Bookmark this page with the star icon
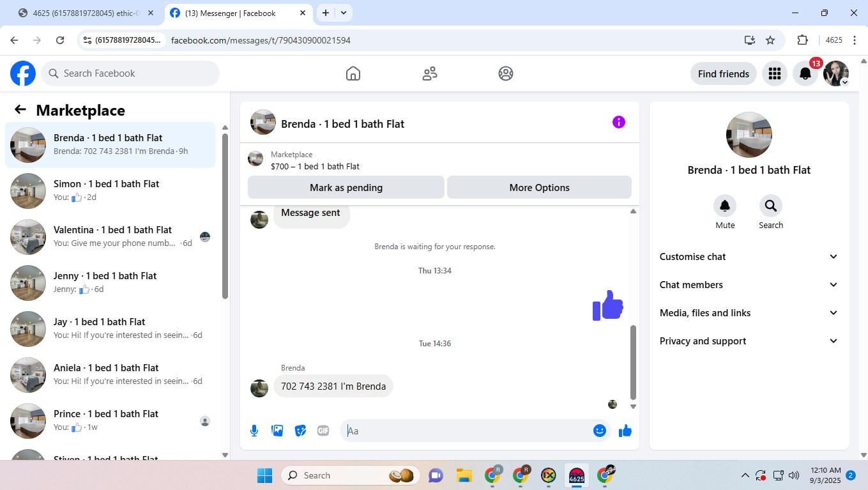Screen dimensions: 868x490 pos(770,40)
